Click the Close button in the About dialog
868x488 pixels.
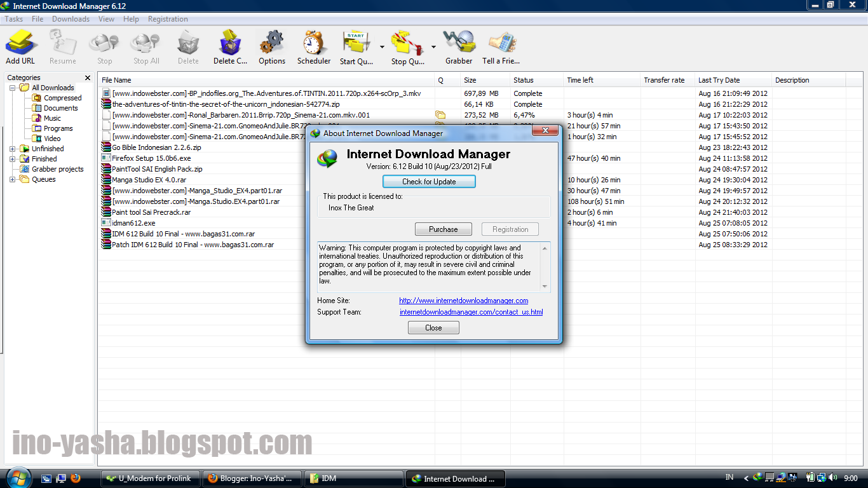(x=433, y=328)
